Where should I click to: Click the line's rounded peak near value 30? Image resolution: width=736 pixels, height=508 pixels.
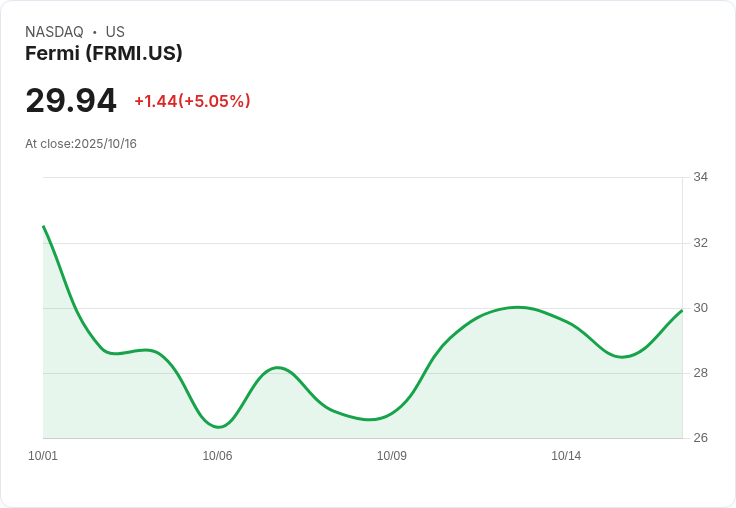[517, 307]
